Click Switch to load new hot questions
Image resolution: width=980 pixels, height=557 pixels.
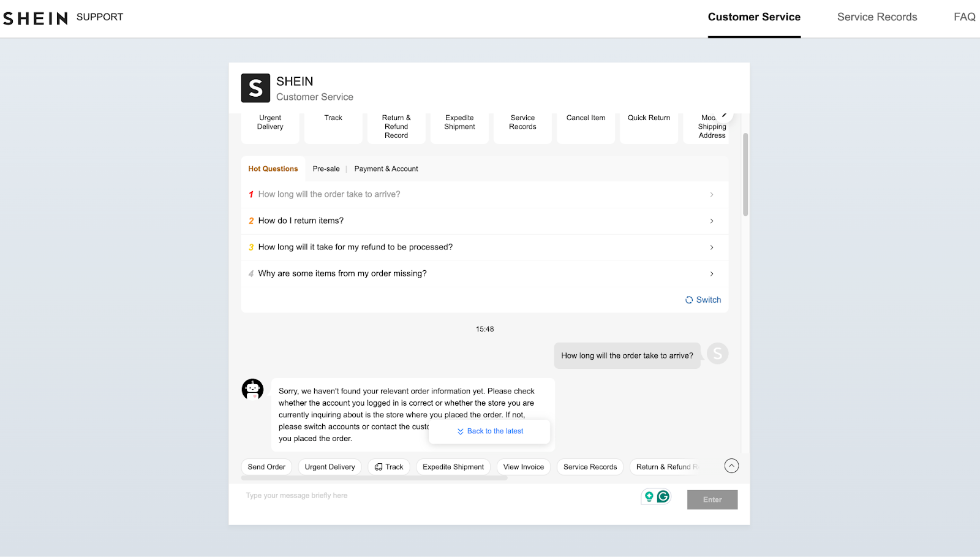(x=708, y=300)
